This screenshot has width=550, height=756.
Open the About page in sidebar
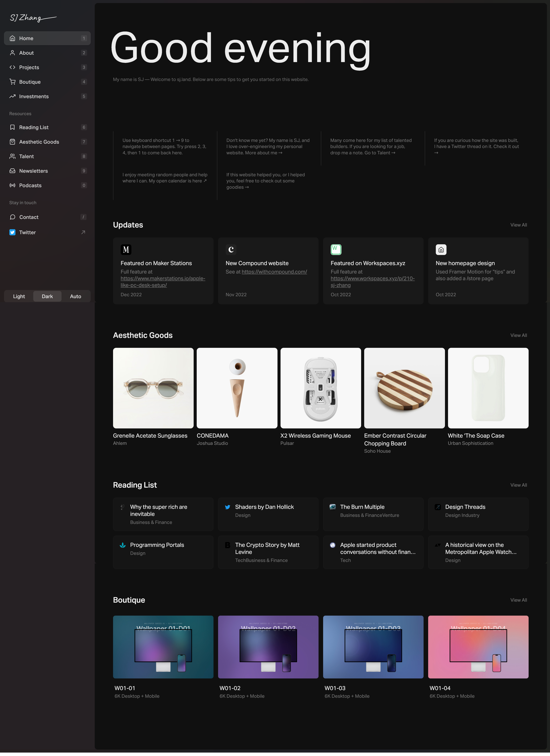[47, 53]
